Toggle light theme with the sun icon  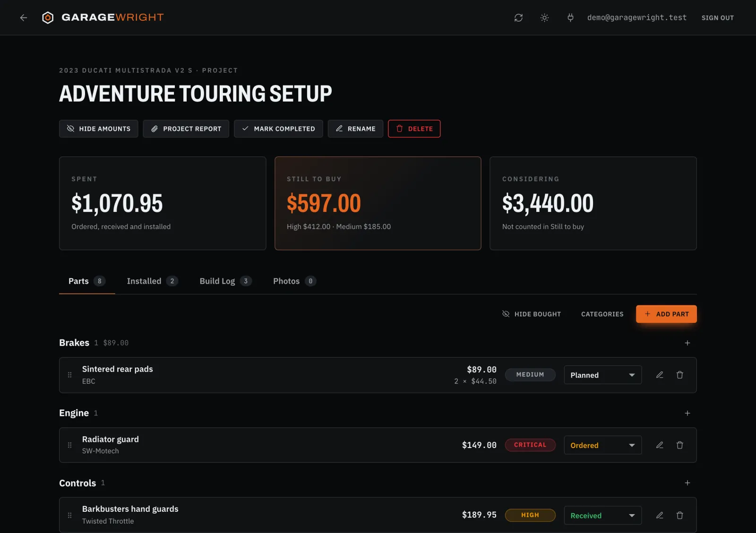point(544,17)
